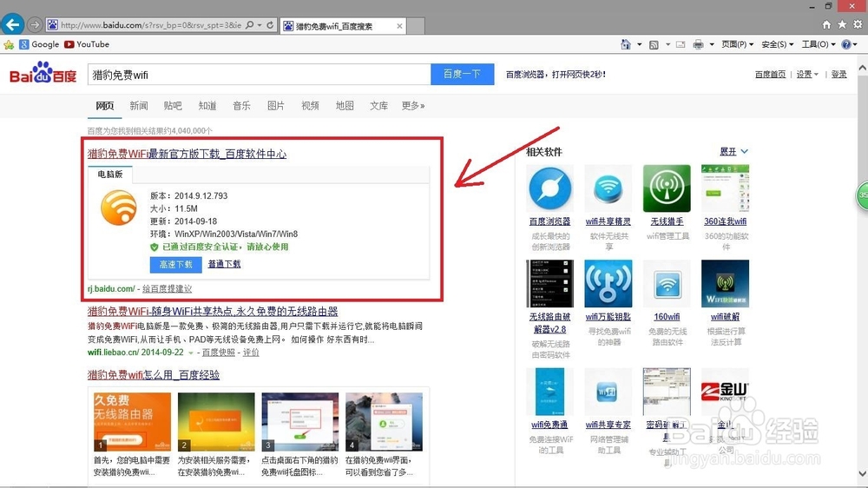
Task: Click the browser URL address field
Action: click(x=151, y=25)
